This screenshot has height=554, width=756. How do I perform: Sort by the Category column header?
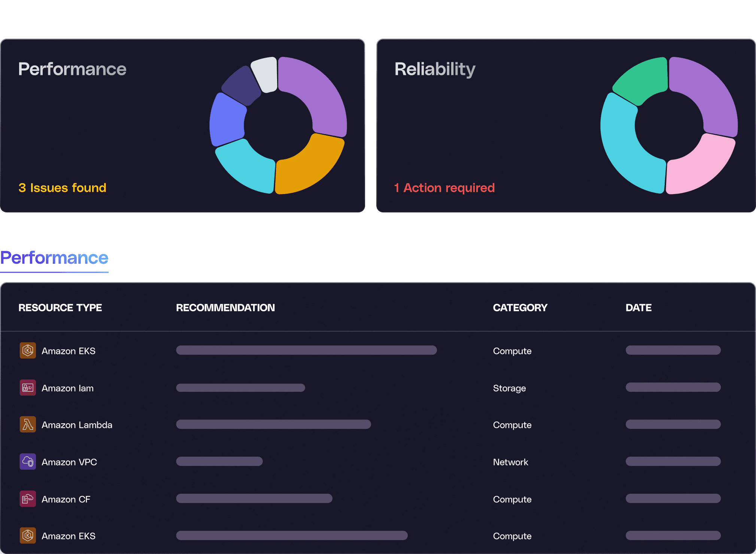(520, 308)
